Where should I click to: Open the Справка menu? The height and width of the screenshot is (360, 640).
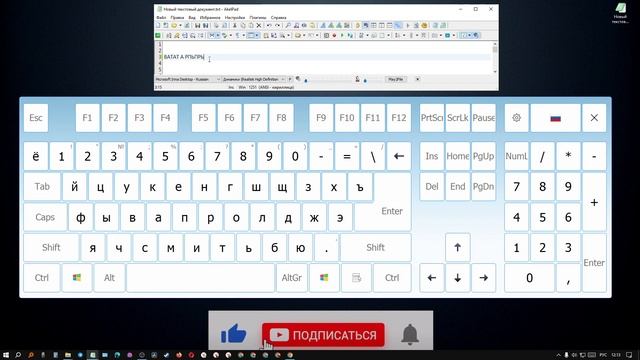[279, 18]
